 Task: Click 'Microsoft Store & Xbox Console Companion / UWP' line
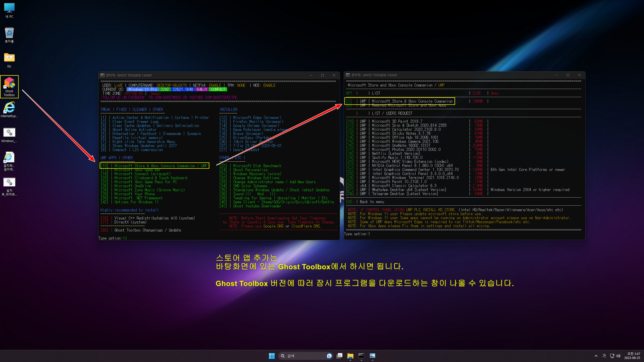click(x=154, y=166)
